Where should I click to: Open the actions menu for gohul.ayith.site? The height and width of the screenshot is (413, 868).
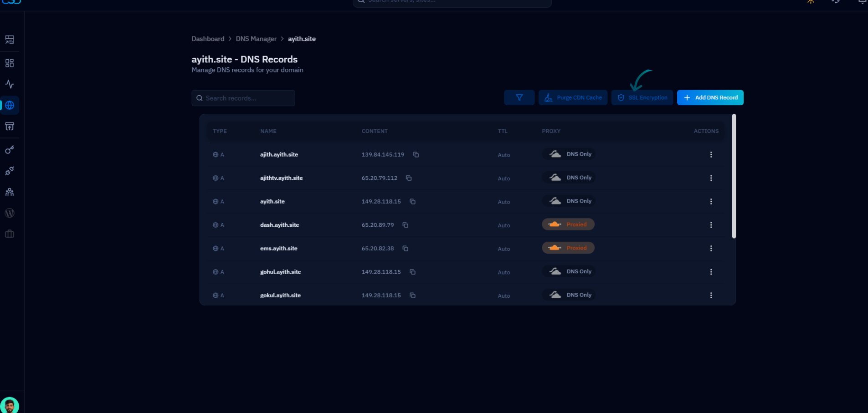pos(711,272)
